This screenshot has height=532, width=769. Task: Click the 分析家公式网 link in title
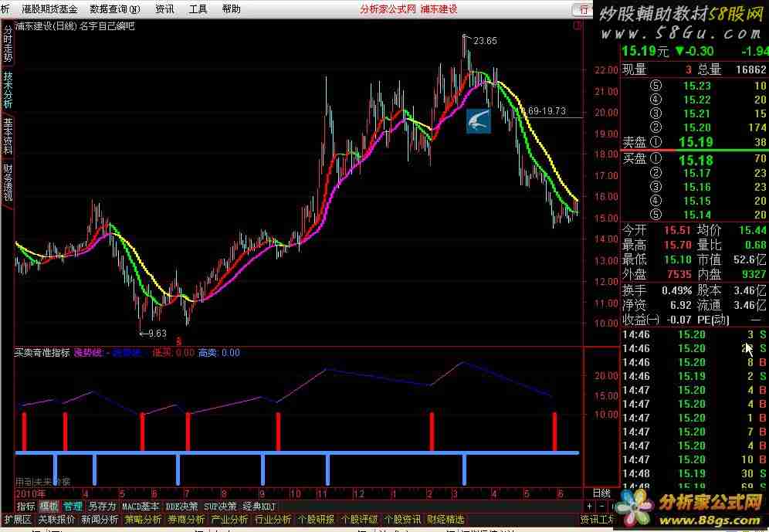pyautogui.click(x=388, y=9)
